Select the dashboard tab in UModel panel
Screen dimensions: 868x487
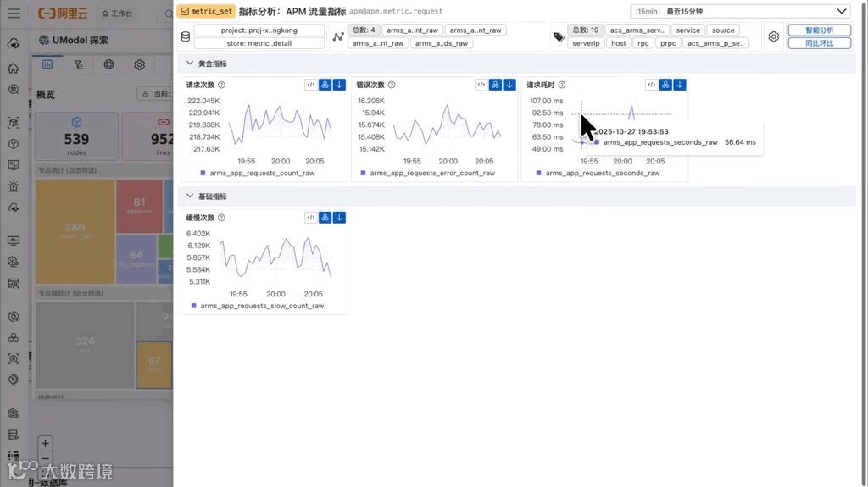click(x=47, y=64)
